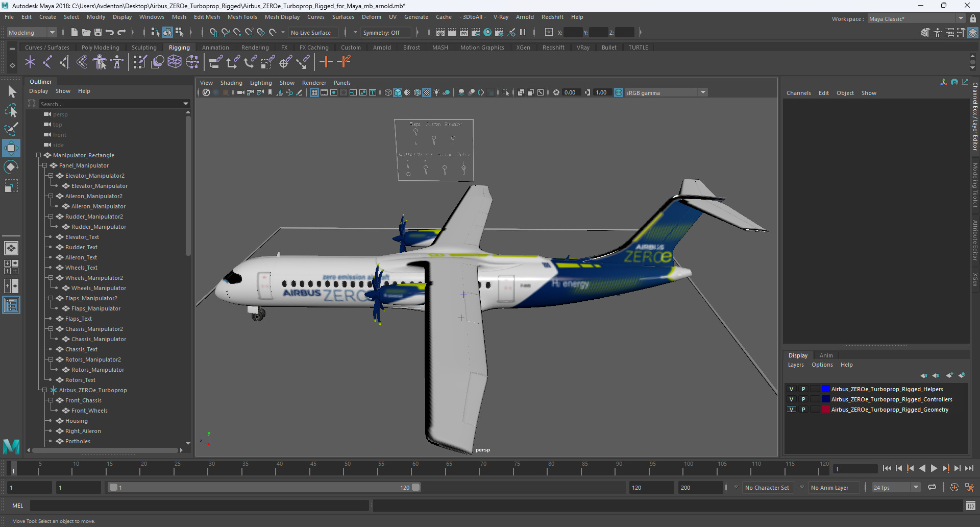This screenshot has height=527, width=980.
Task: Switch to the Anim layer tab
Action: coord(826,355)
